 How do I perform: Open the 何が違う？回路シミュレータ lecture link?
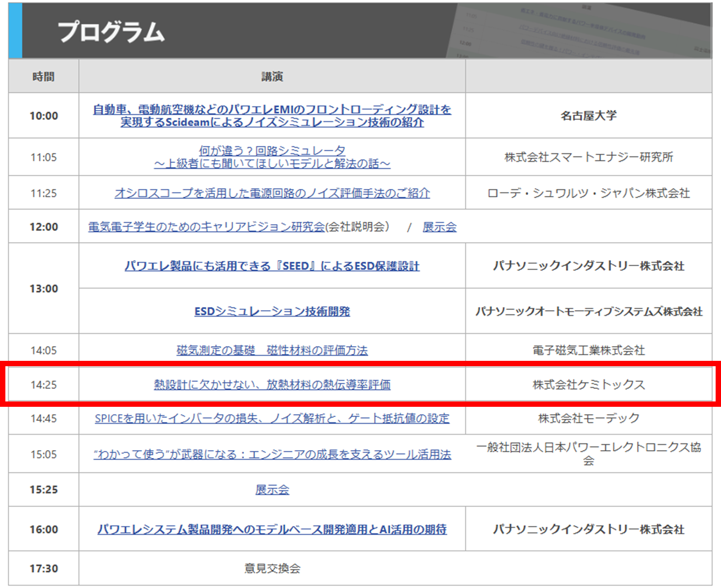[x=272, y=157]
